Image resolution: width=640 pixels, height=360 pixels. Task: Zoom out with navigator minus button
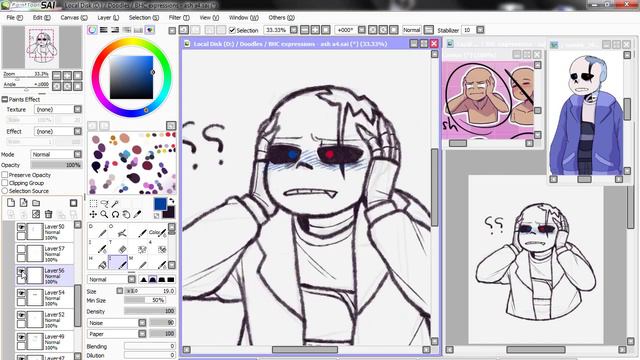57,75
